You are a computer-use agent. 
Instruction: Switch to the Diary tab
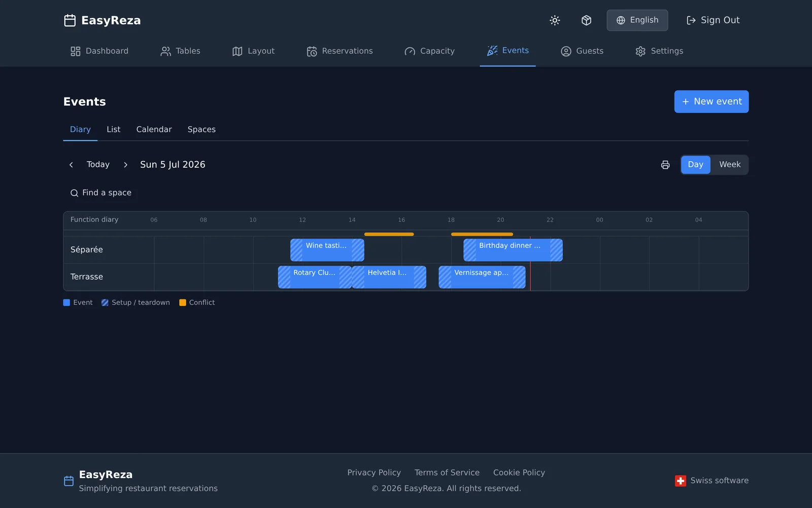80,130
